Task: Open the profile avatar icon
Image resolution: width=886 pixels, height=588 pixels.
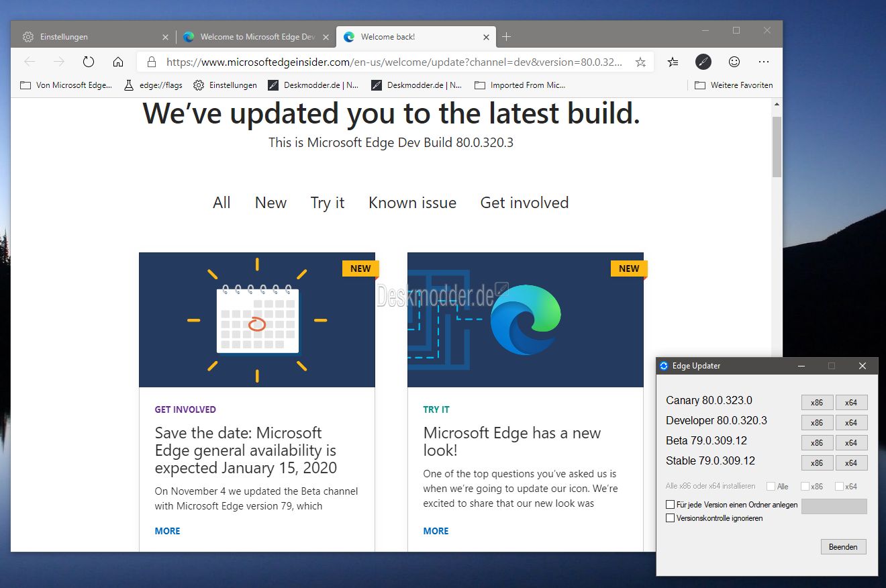Action: pos(703,62)
